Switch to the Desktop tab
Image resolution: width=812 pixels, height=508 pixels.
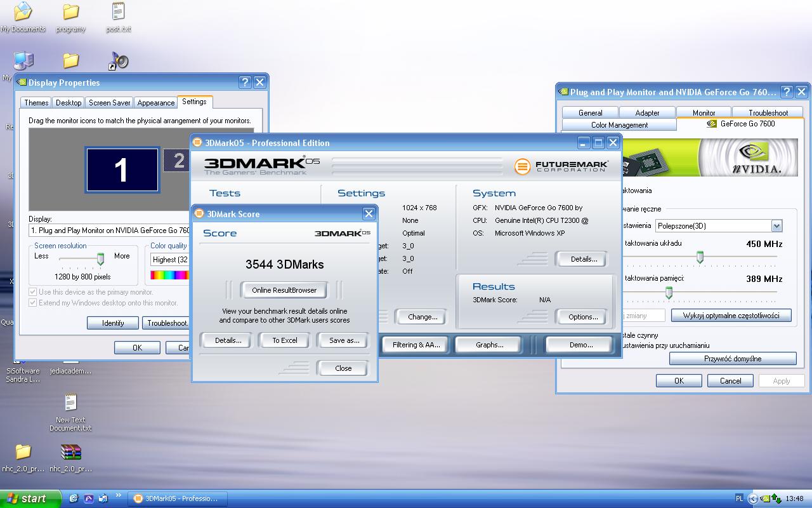pyautogui.click(x=69, y=103)
